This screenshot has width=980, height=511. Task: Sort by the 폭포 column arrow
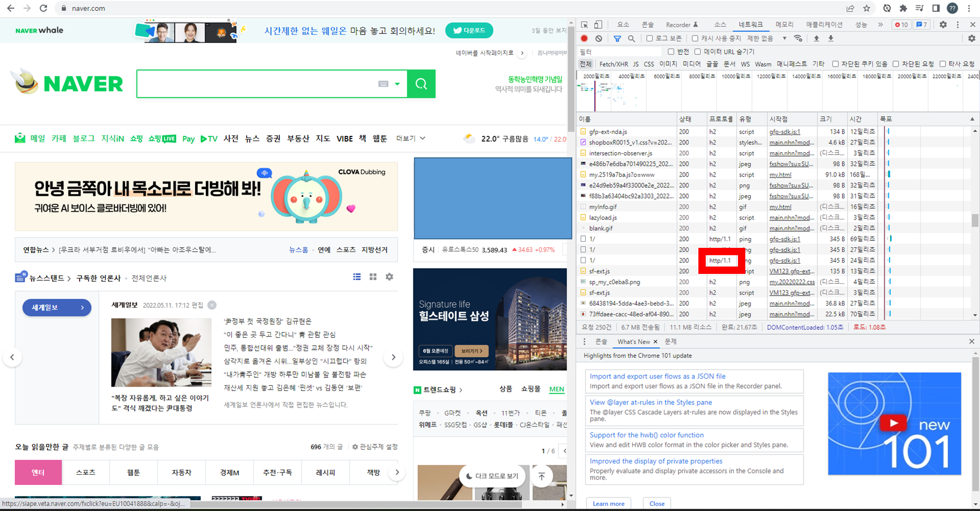click(x=972, y=119)
